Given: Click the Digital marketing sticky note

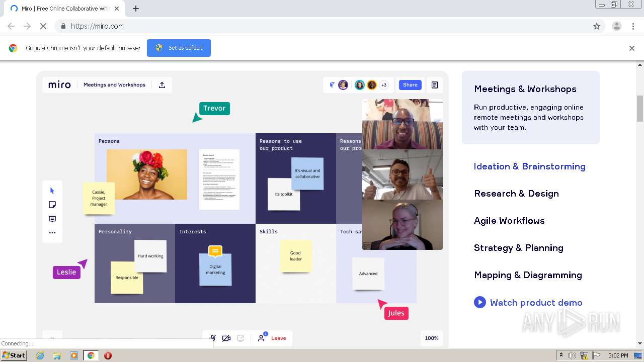Looking at the screenshot, I should click(x=215, y=270).
